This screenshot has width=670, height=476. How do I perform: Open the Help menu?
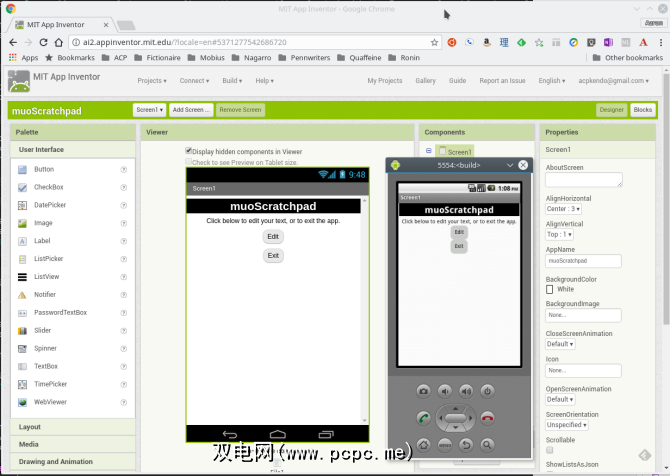(x=264, y=81)
